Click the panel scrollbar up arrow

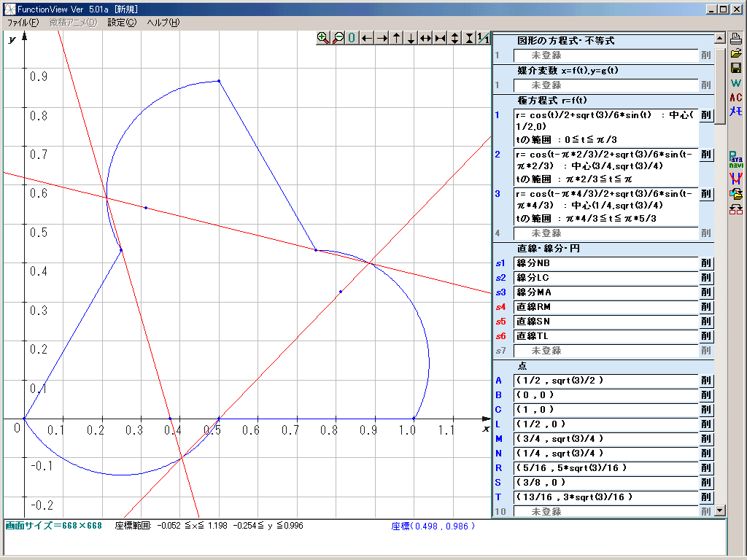pos(720,38)
